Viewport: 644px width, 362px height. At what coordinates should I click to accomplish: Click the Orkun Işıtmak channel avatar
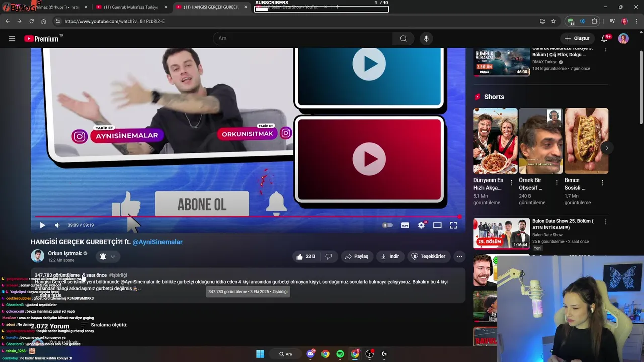point(38,256)
